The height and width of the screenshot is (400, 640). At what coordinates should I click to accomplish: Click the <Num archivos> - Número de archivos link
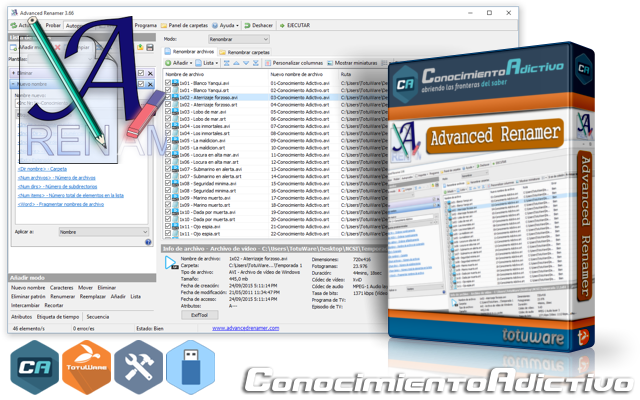tap(57, 178)
